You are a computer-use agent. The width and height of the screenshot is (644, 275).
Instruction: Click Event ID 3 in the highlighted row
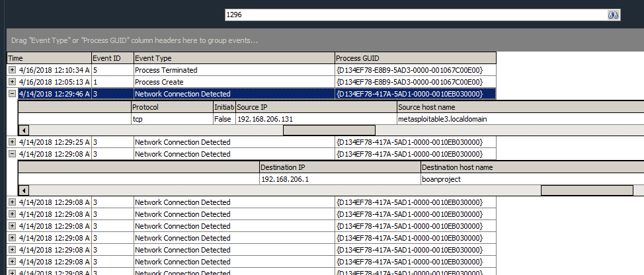(112, 94)
